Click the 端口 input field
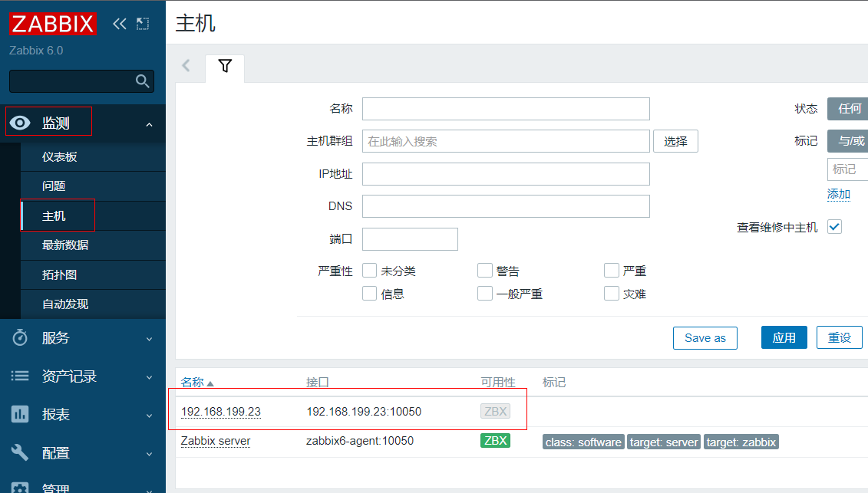The height and width of the screenshot is (493, 868). 410,239
